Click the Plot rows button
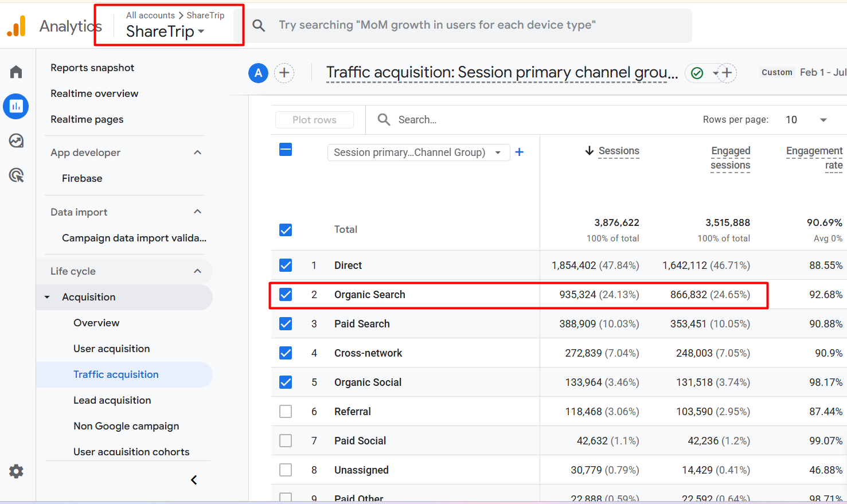The image size is (847, 504). coord(314,120)
